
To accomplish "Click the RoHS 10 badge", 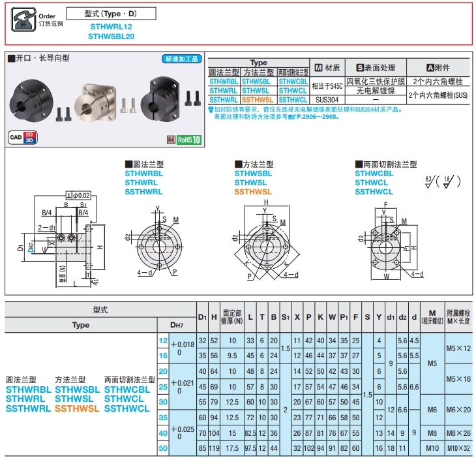I will click(x=189, y=140).
